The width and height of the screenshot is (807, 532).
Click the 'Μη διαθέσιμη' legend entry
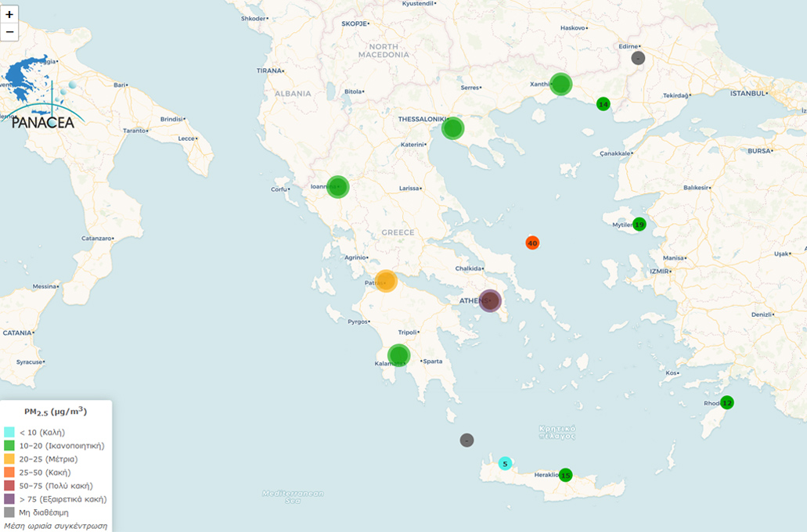[x=43, y=512]
